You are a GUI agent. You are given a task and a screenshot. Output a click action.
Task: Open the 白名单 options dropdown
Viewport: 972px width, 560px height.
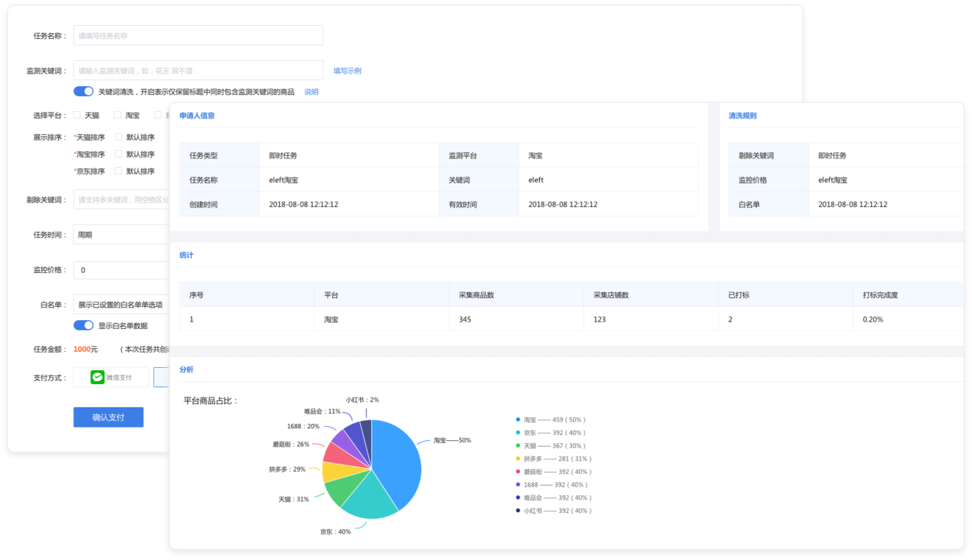(121, 305)
